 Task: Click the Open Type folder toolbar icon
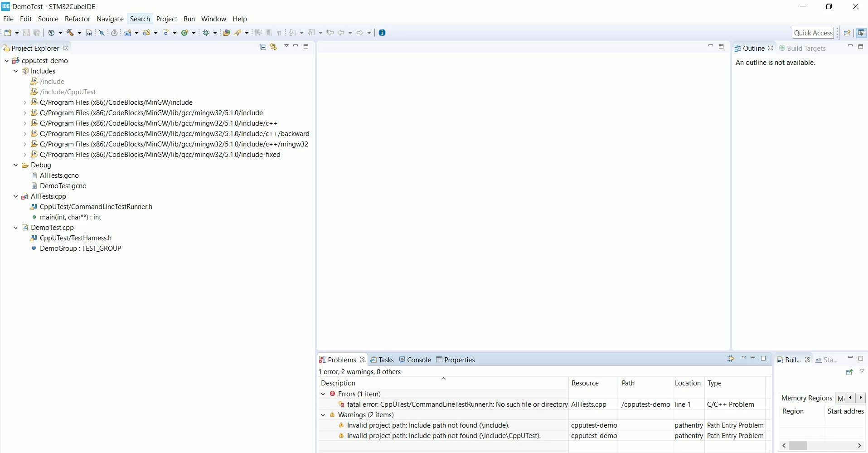coord(226,33)
